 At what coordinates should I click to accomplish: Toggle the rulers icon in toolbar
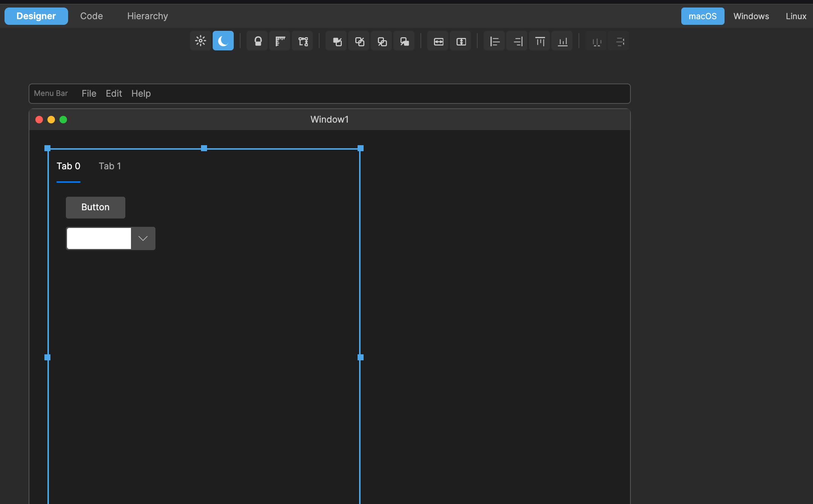point(280,41)
